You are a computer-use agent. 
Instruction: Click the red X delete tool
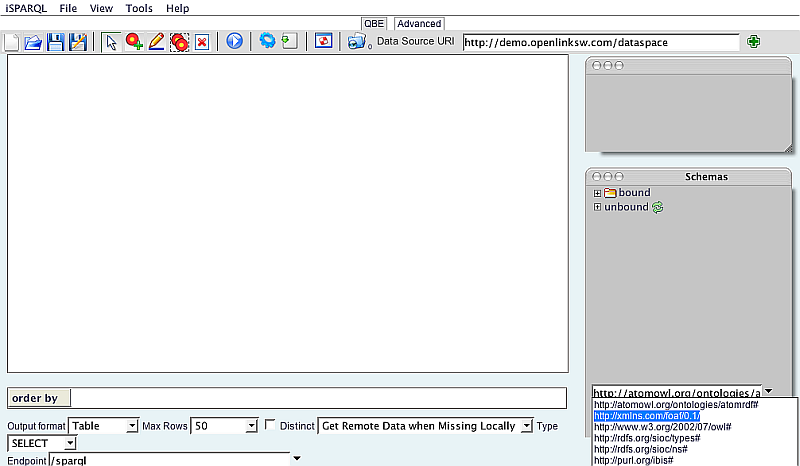click(x=202, y=42)
